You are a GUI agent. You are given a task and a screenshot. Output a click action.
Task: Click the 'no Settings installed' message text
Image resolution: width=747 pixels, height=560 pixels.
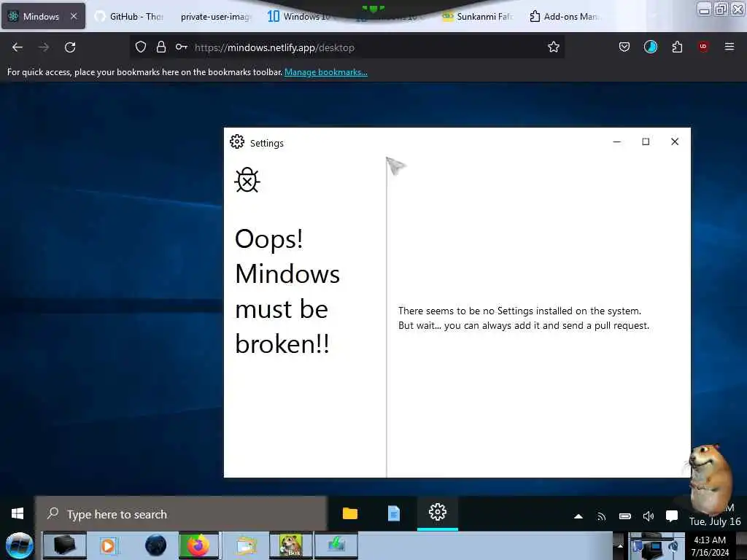click(524, 318)
